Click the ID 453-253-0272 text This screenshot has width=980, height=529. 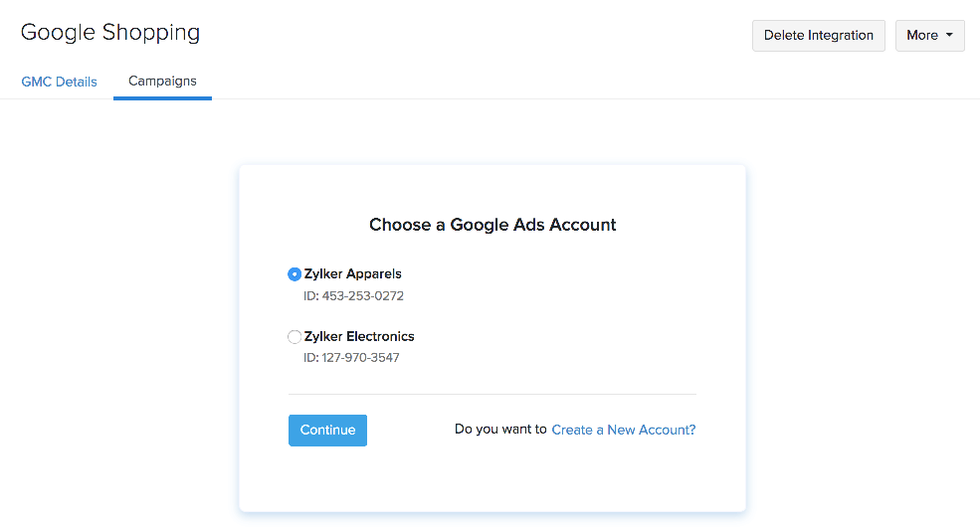coord(353,296)
